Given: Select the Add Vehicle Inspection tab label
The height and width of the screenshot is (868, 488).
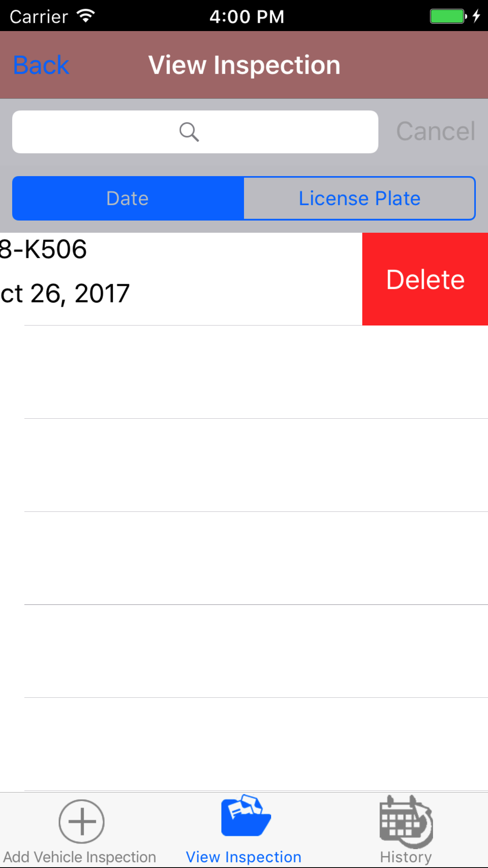Looking at the screenshot, I should [80, 857].
